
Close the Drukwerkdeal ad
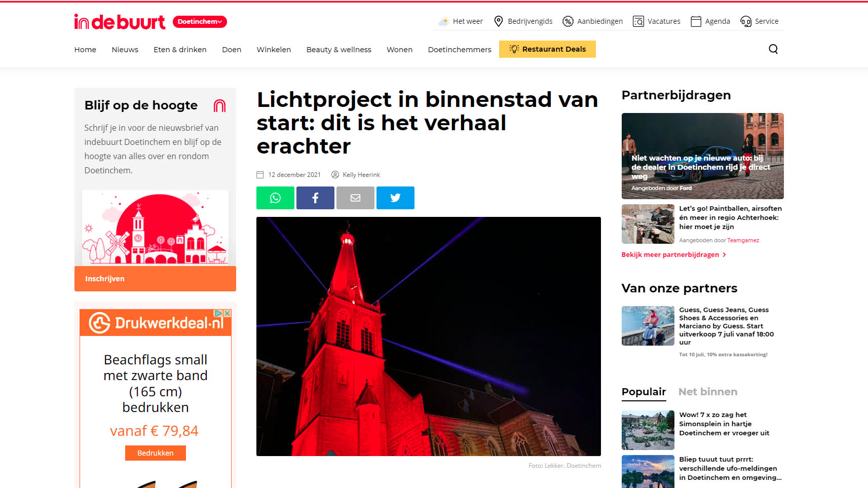[228, 313]
